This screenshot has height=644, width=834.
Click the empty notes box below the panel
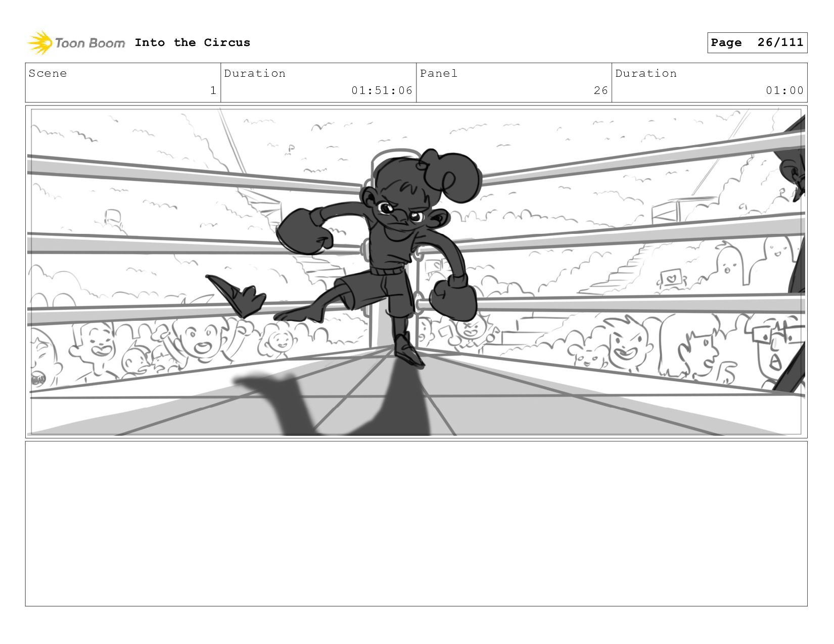tap(416, 524)
